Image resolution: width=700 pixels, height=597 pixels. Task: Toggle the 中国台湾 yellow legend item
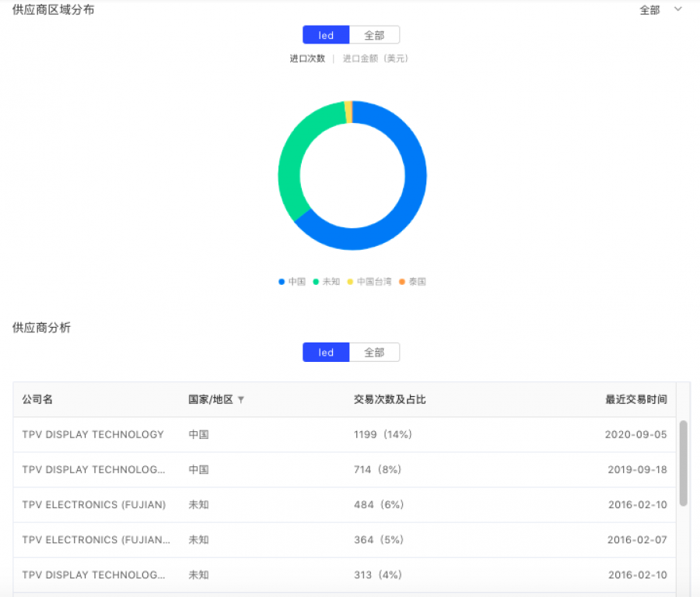point(369,282)
